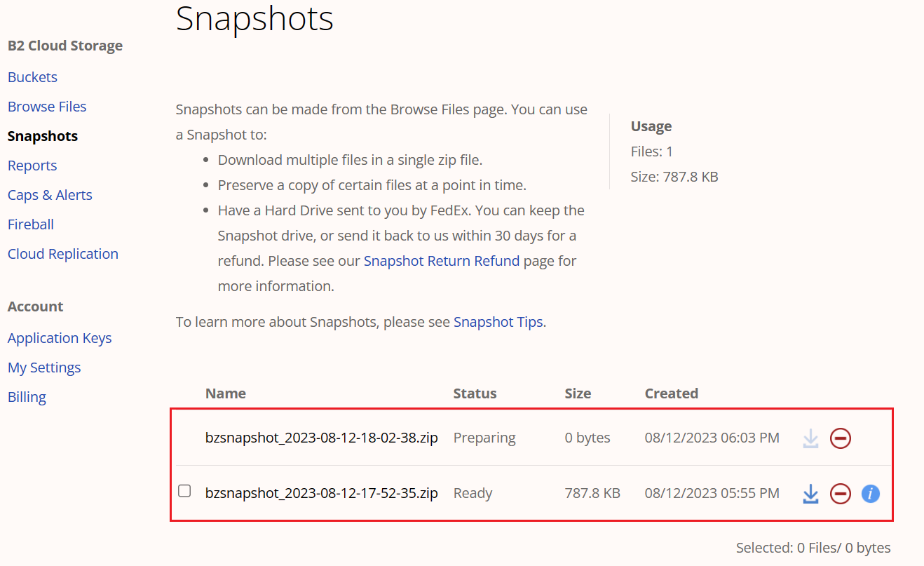Go to Cloud Replication
924x566 pixels.
point(63,254)
